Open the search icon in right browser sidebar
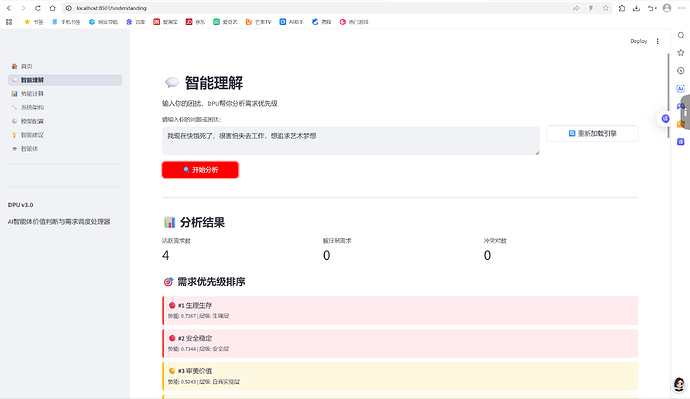Image resolution: width=690 pixels, height=399 pixels. click(x=681, y=35)
